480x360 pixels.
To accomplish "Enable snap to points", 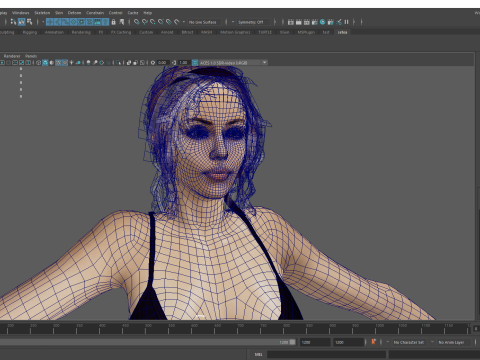I will coord(153,22).
